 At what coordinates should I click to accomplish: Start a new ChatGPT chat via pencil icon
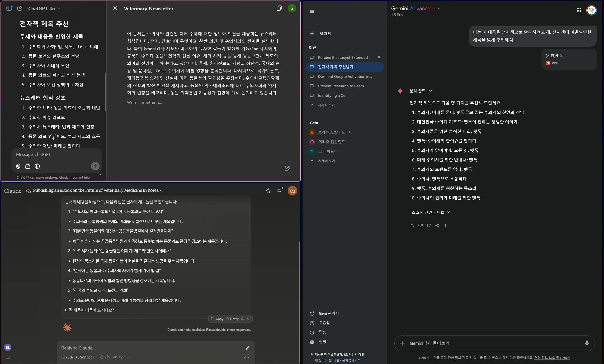20,8
